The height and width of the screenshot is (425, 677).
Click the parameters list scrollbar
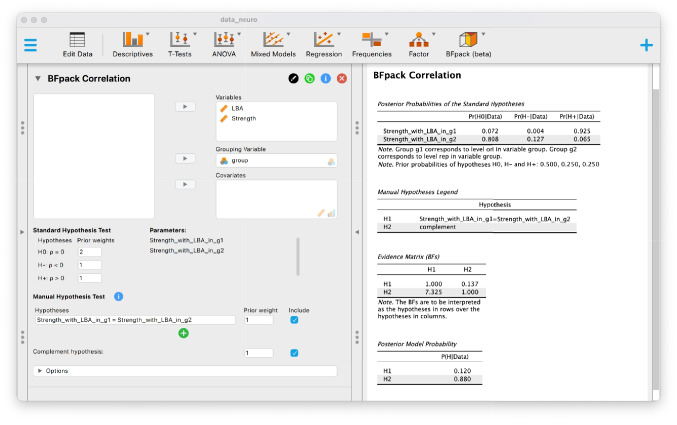point(298,257)
